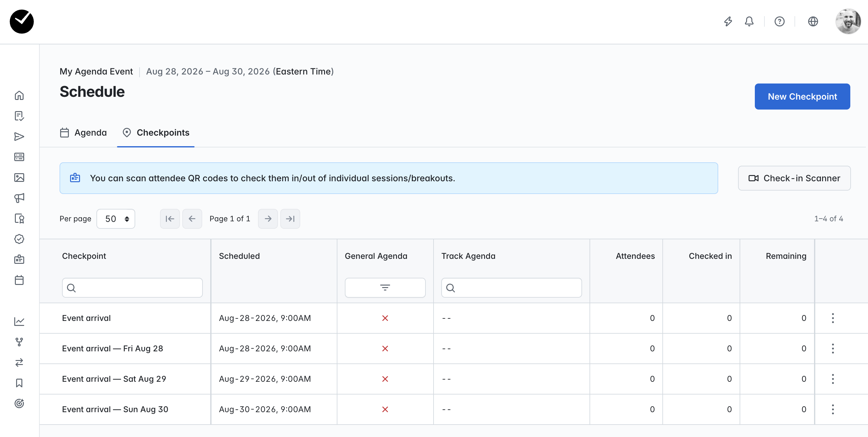Viewport: 868px width, 437px height.
Task: Open row menu for Event arrival
Action: (832, 318)
